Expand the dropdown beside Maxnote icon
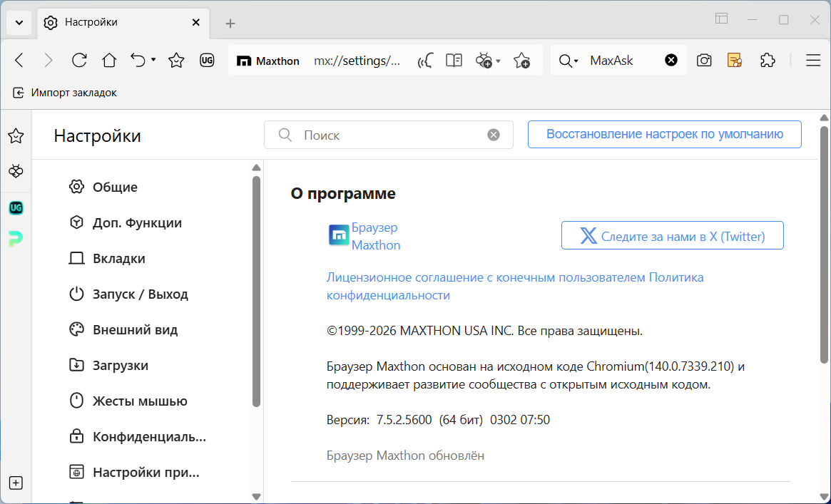The width and height of the screenshot is (831, 504). pos(498,61)
